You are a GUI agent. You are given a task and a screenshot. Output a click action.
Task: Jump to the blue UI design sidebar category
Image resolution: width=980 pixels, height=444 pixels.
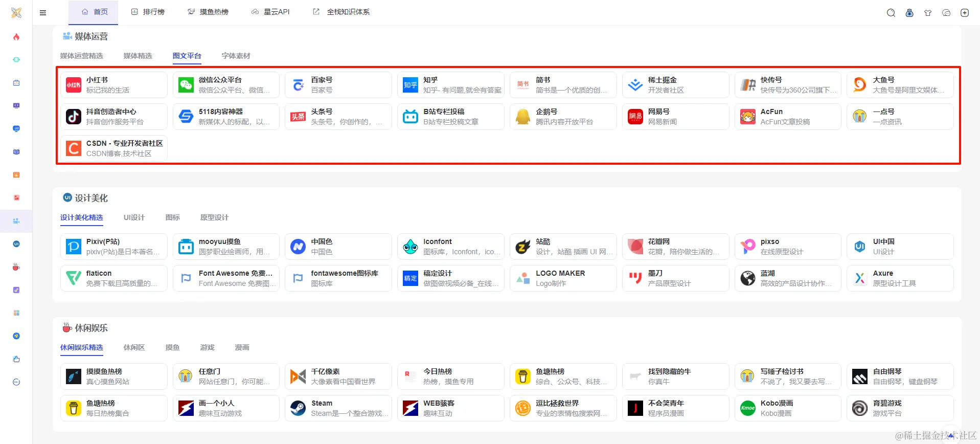click(16, 244)
